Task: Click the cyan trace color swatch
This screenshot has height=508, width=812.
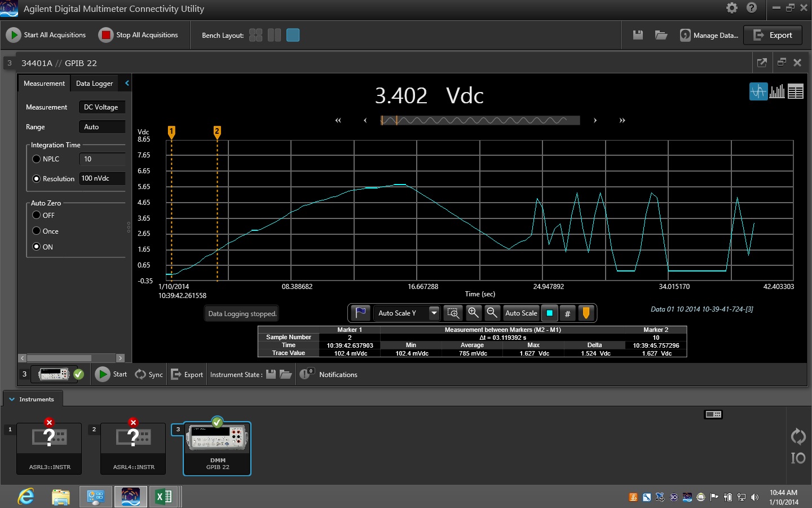Action: [x=549, y=313]
